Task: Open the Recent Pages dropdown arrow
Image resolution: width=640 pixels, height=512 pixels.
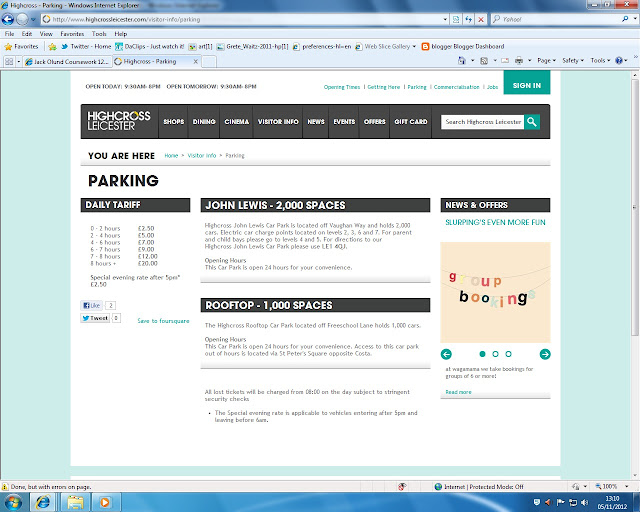Action: (x=33, y=19)
